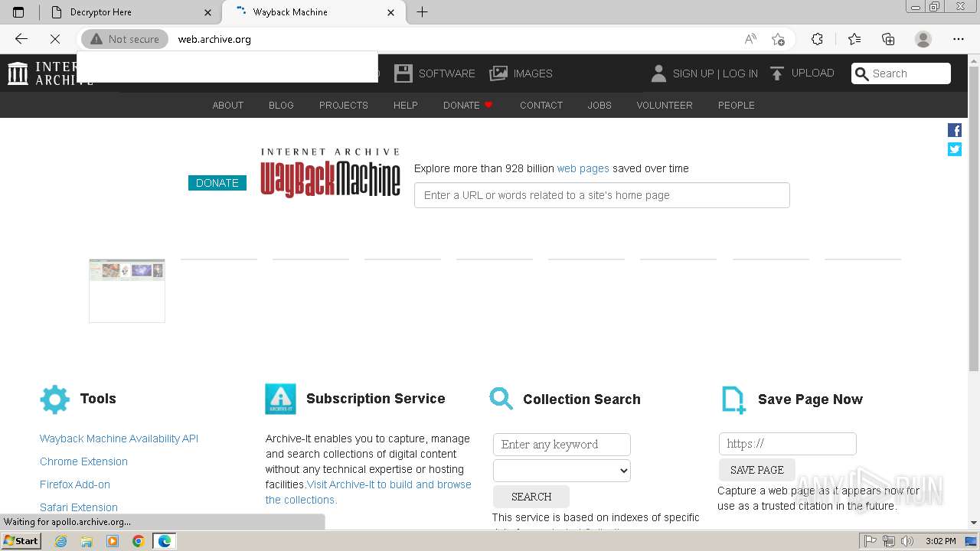Click the Tools gear icon

point(55,399)
